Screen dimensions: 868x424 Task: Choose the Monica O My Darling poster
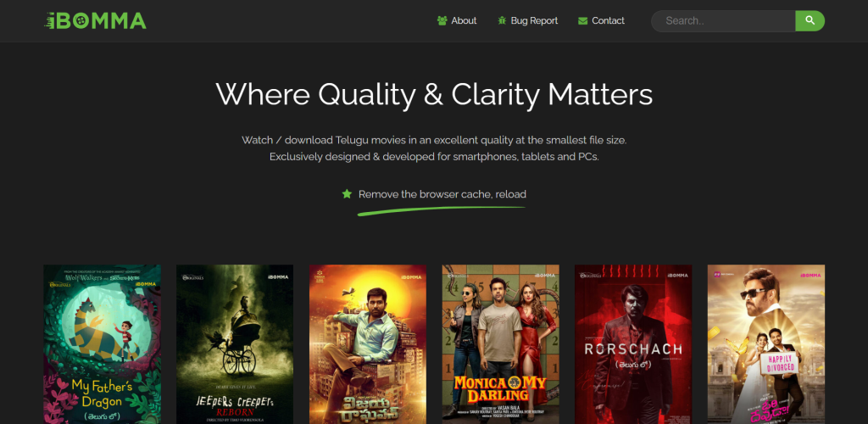point(500,344)
